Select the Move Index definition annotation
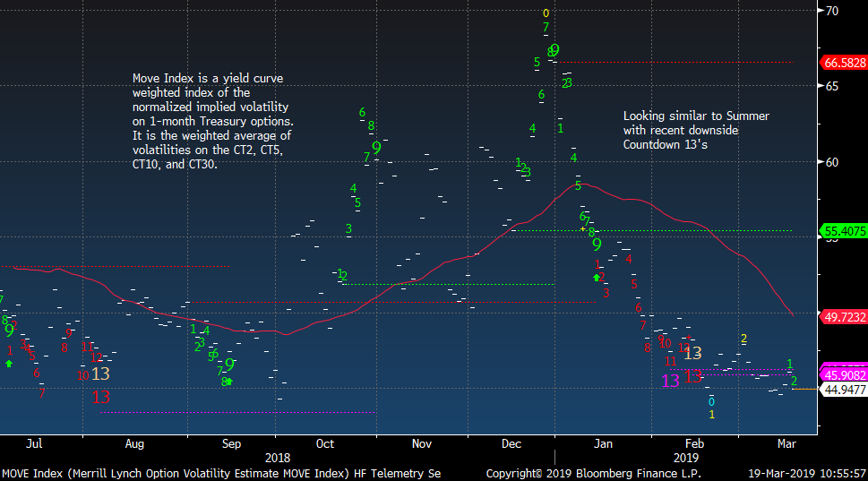Viewport: 868px width, 481px height. (213, 121)
